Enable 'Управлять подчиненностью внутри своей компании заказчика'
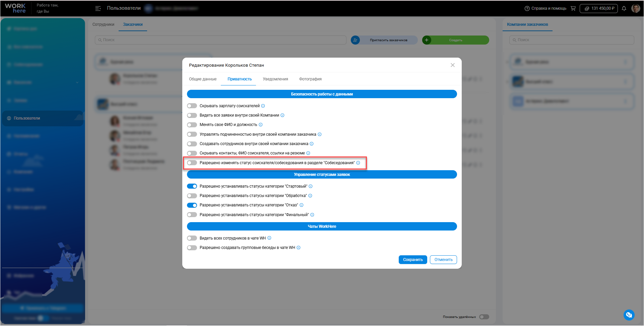The image size is (644, 326). pos(192,134)
